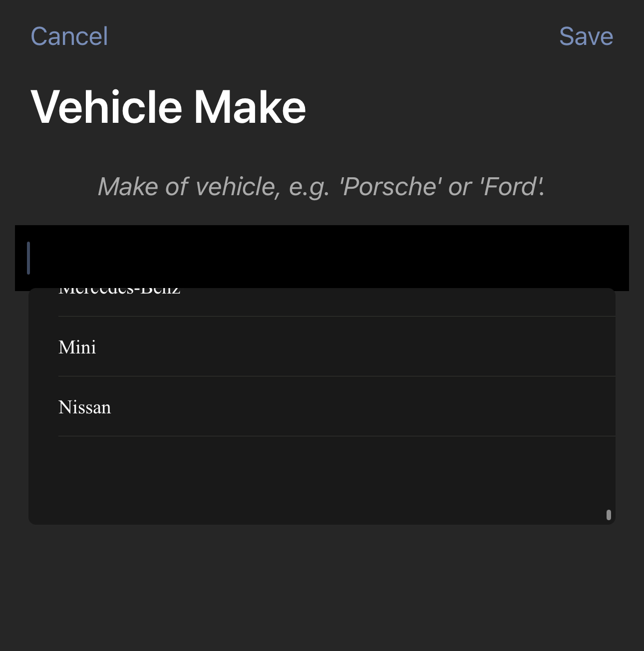Click empty background below the suggestion panel
Screen dimensions: 644x651
pos(322,588)
